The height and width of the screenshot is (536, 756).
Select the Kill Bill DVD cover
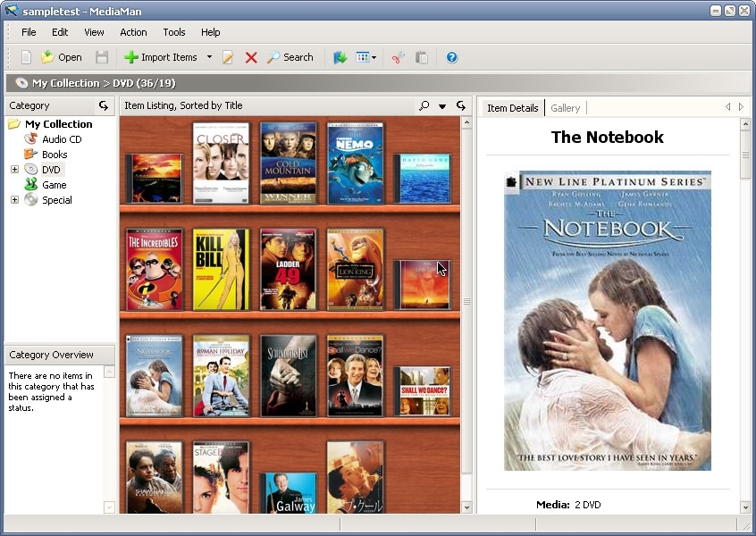pyautogui.click(x=222, y=270)
